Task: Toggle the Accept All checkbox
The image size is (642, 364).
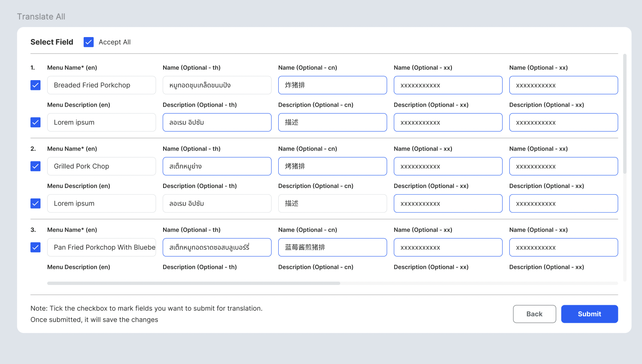Action: (88, 42)
